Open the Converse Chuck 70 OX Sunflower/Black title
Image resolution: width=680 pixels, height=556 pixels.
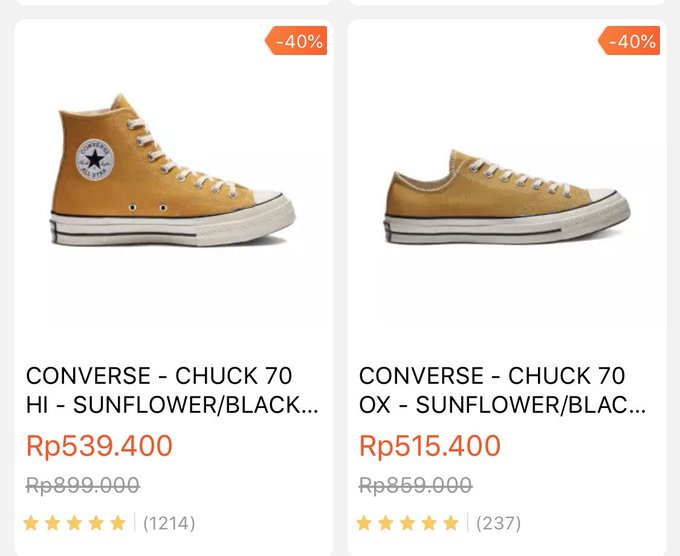[x=502, y=390]
